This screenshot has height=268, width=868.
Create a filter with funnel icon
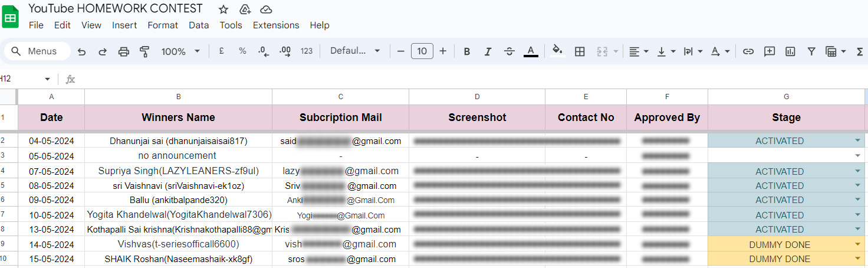(x=811, y=51)
